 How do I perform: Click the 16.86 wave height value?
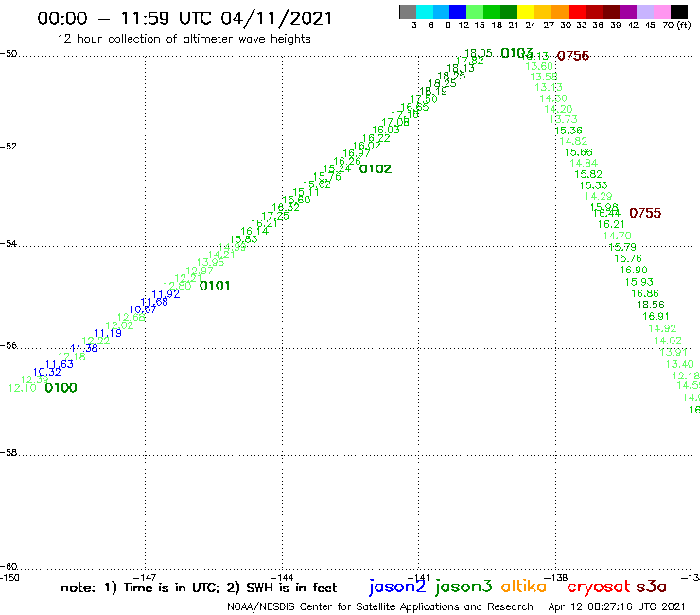[x=644, y=293]
